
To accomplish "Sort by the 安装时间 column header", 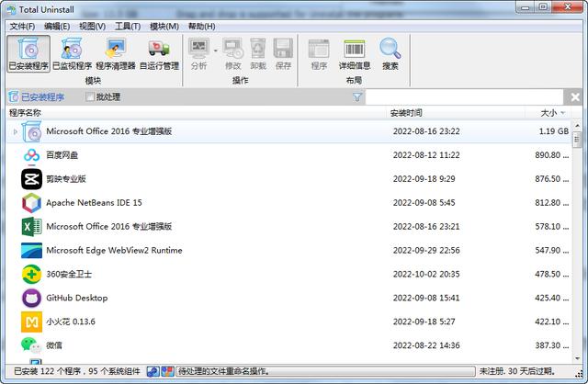I will (456, 113).
